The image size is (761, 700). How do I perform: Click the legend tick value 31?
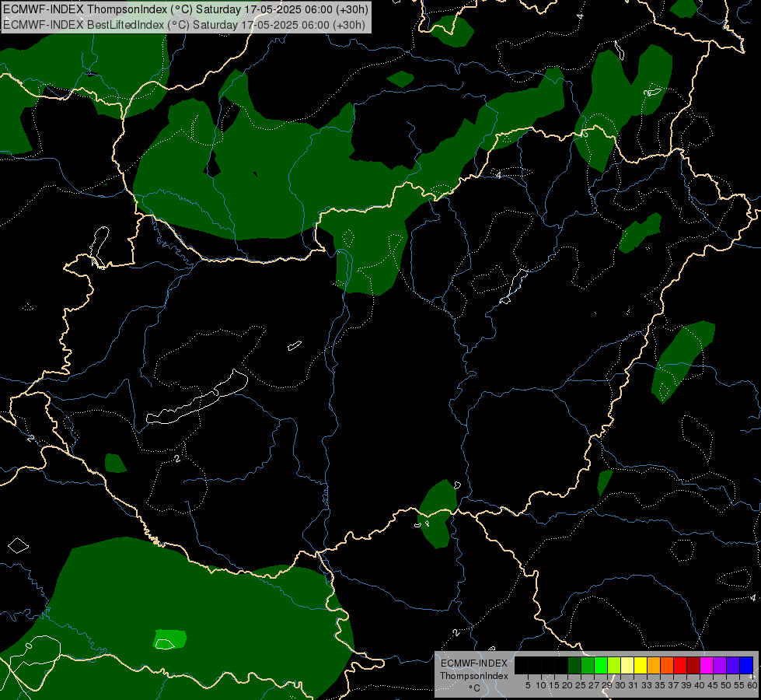[x=634, y=685]
